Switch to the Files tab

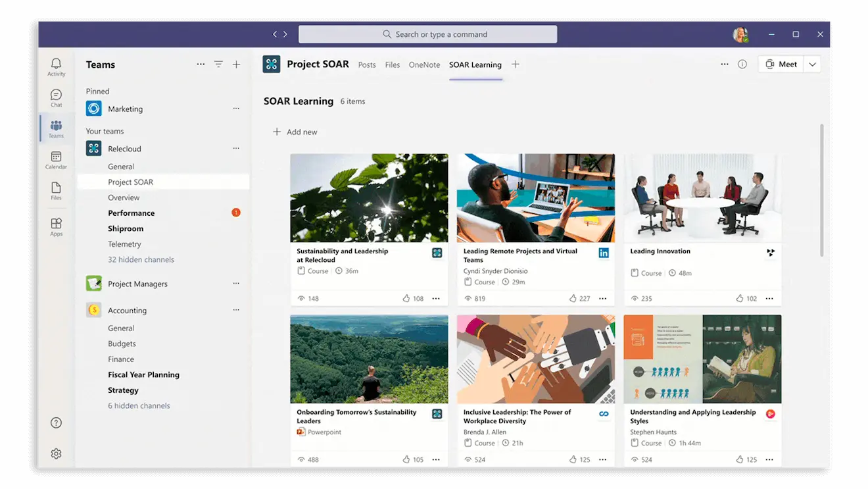coord(393,64)
